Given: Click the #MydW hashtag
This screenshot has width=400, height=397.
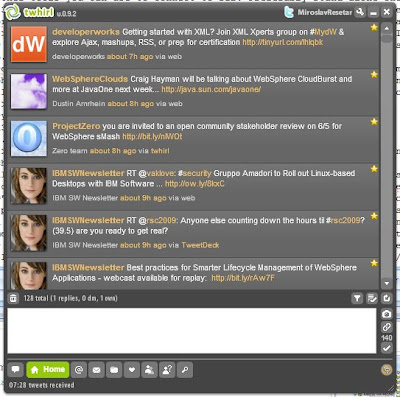Looking at the screenshot, I should point(323,32).
